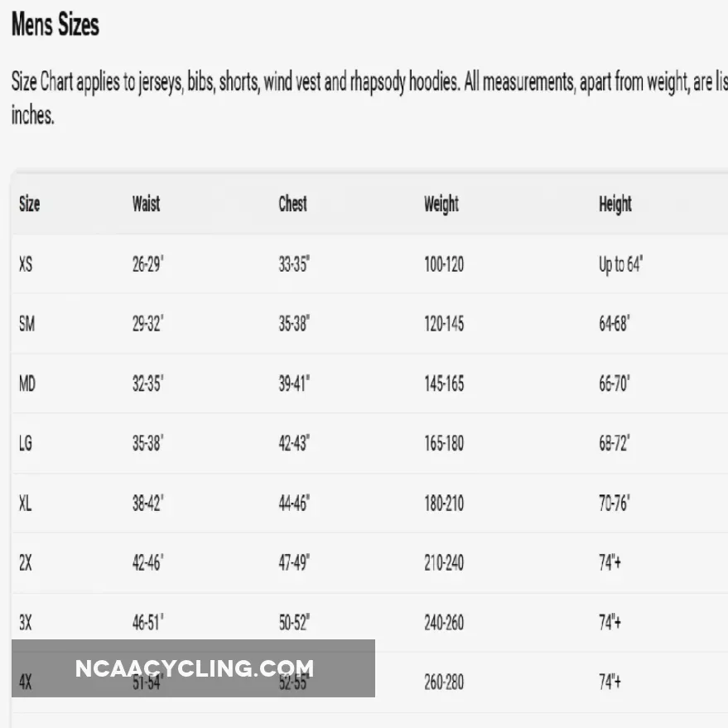This screenshot has height=728, width=728.
Task: Select the XL size row label
Action: [26, 503]
